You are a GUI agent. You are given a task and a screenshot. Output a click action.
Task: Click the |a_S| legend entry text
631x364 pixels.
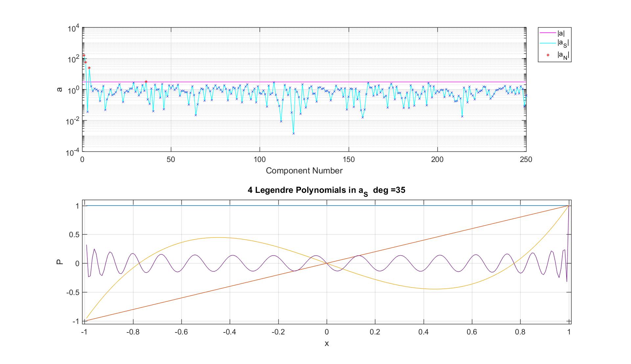563,43
